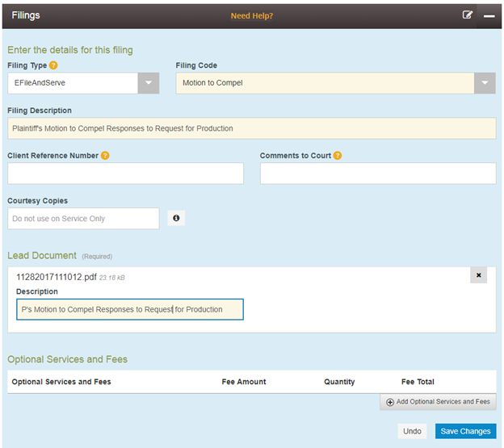The width and height of the screenshot is (504, 448).
Task: Show Courtesy Copies info icon details
Action: [176, 219]
